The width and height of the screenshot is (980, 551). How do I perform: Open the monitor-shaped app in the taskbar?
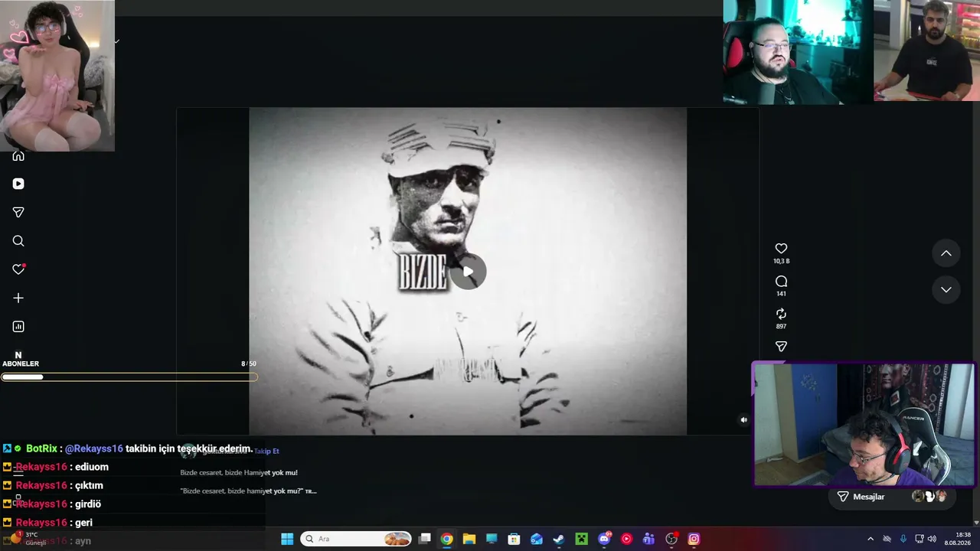(492, 539)
